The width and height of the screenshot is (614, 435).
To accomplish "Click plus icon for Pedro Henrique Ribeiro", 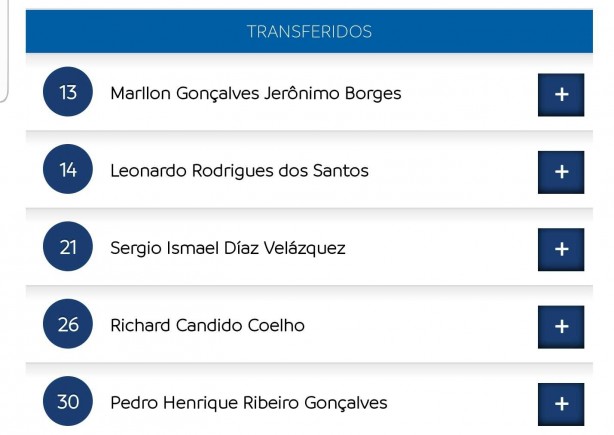I will pos(561,404).
